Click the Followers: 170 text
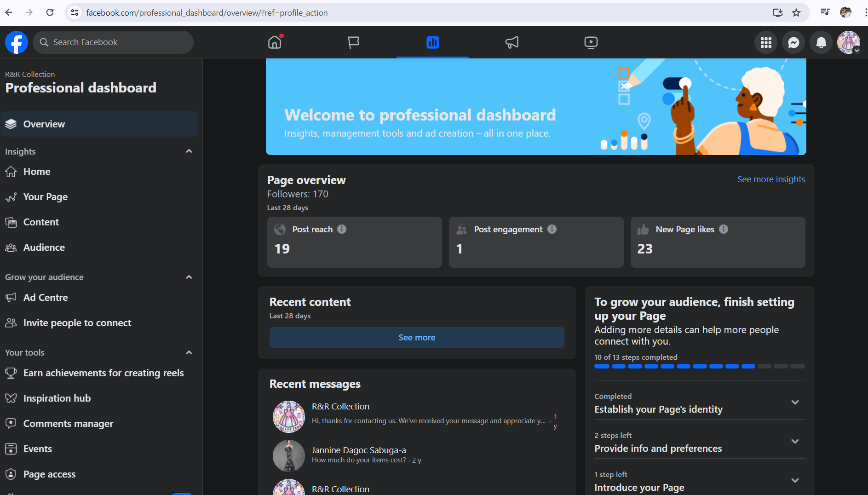The image size is (868, 495). pyautogui.click(x=298, y=194)
